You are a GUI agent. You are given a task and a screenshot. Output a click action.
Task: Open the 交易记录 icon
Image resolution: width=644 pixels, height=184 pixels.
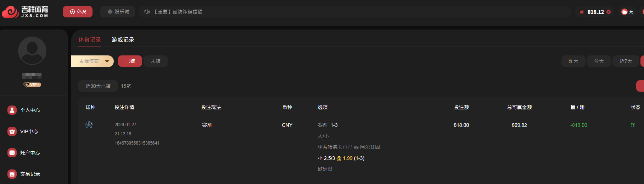point(12,174)
